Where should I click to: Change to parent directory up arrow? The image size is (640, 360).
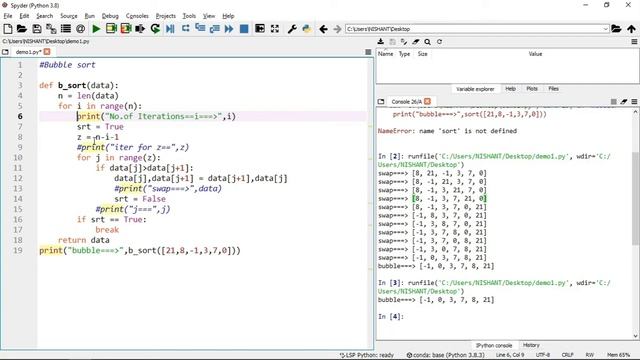coord(631,29)
